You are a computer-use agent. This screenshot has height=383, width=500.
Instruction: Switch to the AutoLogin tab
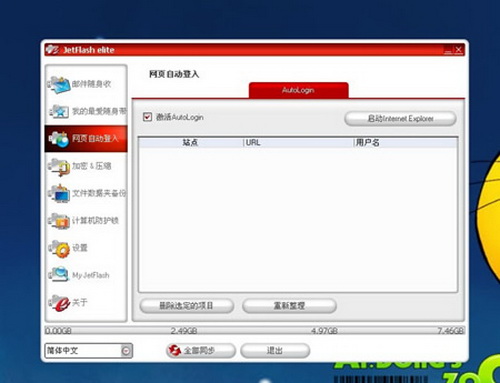click(x=298, y=90)
